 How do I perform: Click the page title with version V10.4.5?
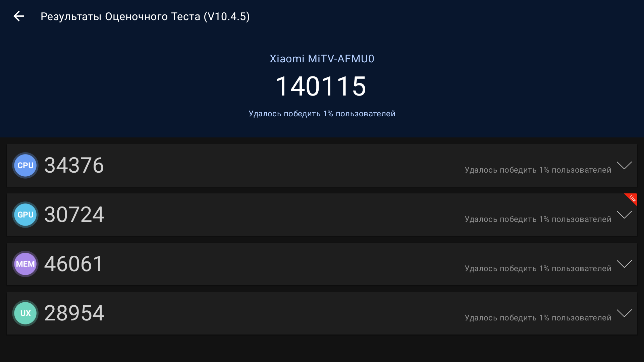tap(145, 16)
